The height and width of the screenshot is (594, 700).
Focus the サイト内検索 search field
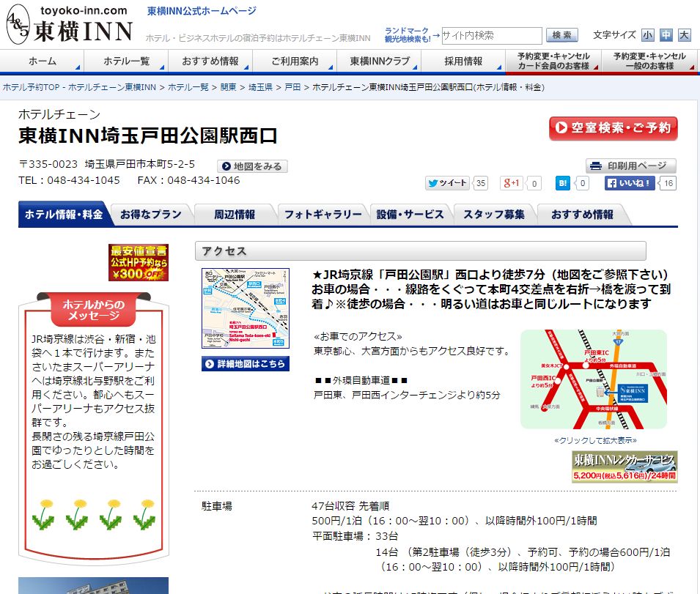pyautogui.click(x=492, y=36)
